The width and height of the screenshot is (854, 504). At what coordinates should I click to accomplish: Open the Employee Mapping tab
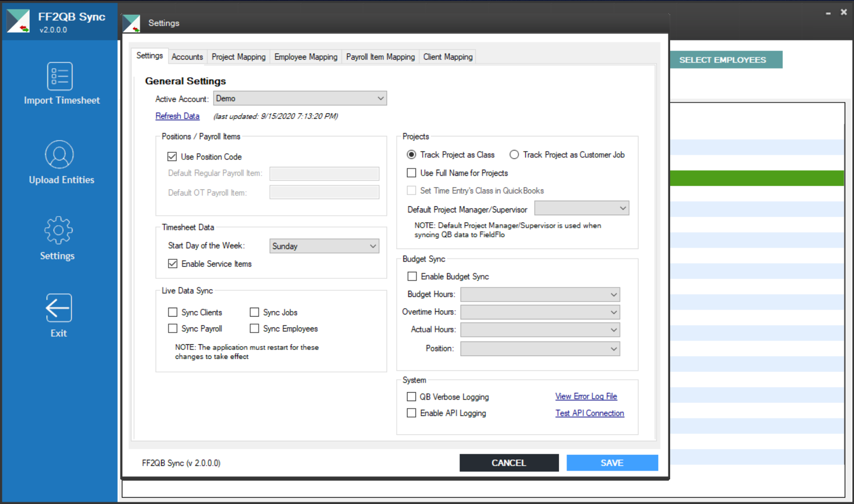pyautogui.click(x=306, y=57)
